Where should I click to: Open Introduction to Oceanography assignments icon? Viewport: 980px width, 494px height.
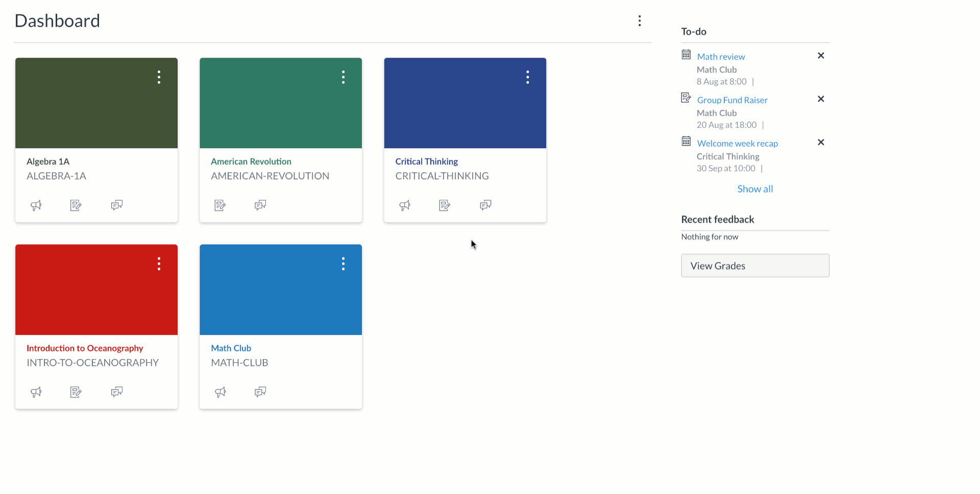[x=76, y=392]
